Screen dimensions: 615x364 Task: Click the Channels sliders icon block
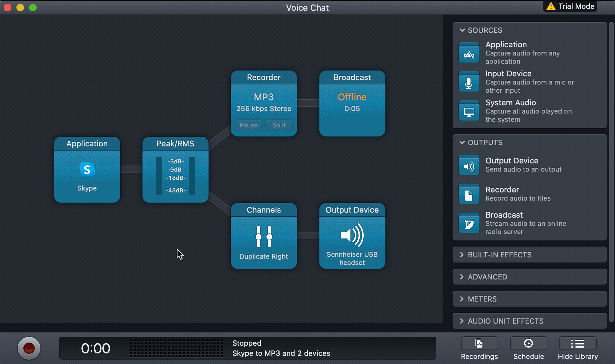pos(264,236)
